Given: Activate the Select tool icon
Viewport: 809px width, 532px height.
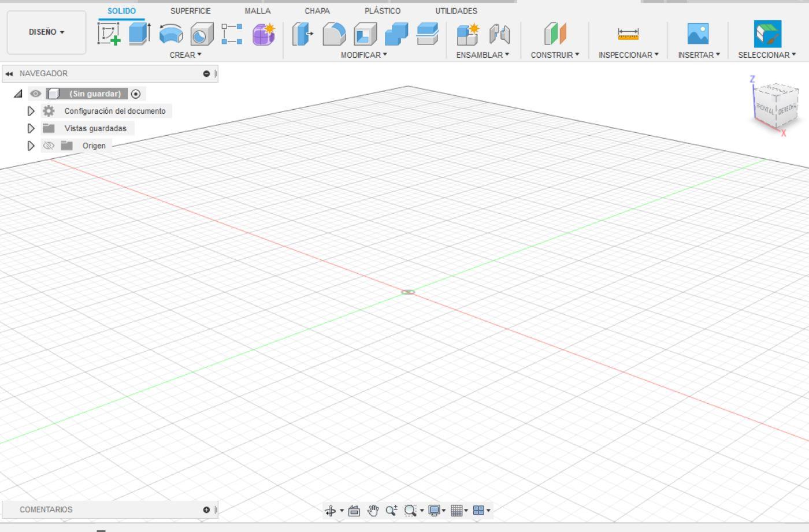Looking at the screenshot, I should (x=767, y=34).
